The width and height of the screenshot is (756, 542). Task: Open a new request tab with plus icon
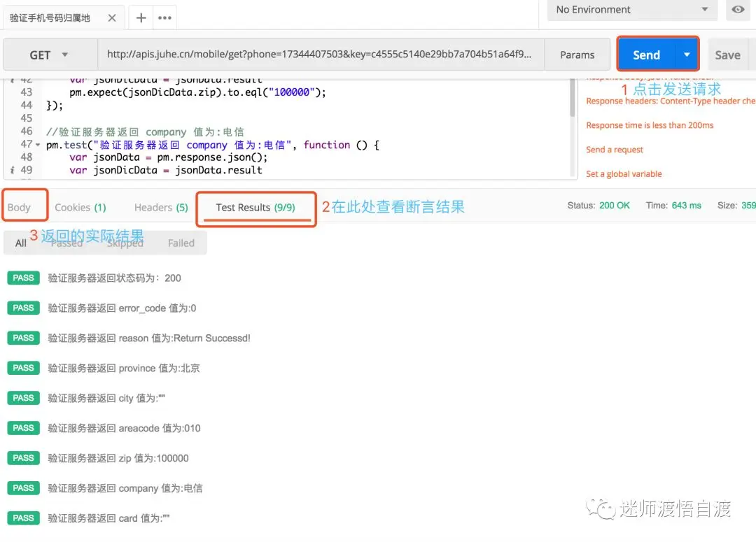(x=141, y=17)
